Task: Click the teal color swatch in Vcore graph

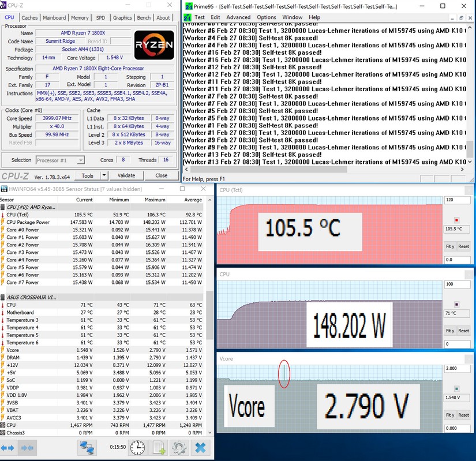Action: [x=457, y=388]
